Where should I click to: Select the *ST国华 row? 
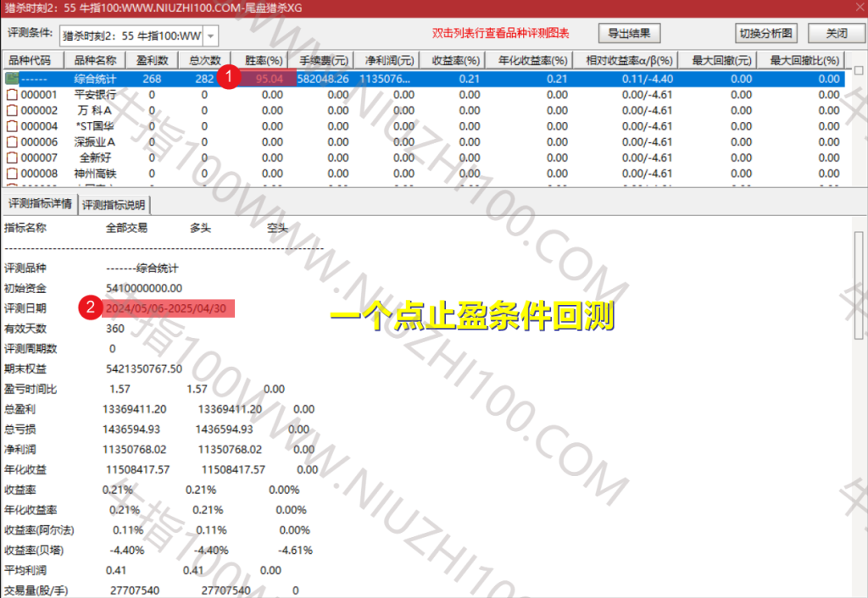coord(424,126)
